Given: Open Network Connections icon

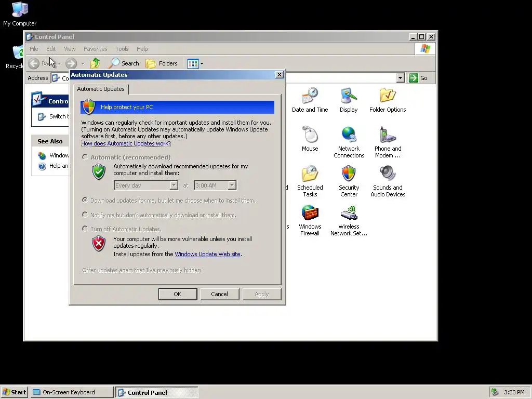Looking at the screenshot, I should [349, 142].
